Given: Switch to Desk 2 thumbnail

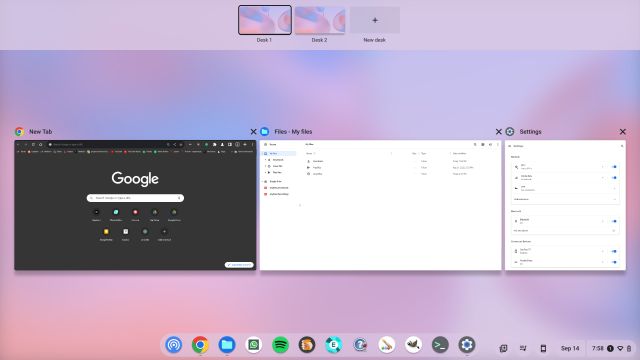Looking at the screenshot, I should tap(320, 20).
